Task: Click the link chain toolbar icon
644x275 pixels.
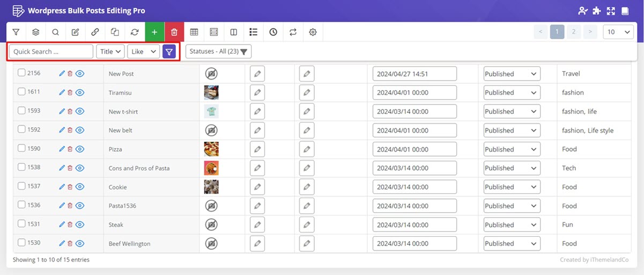Action: click(x=95, y=32)
